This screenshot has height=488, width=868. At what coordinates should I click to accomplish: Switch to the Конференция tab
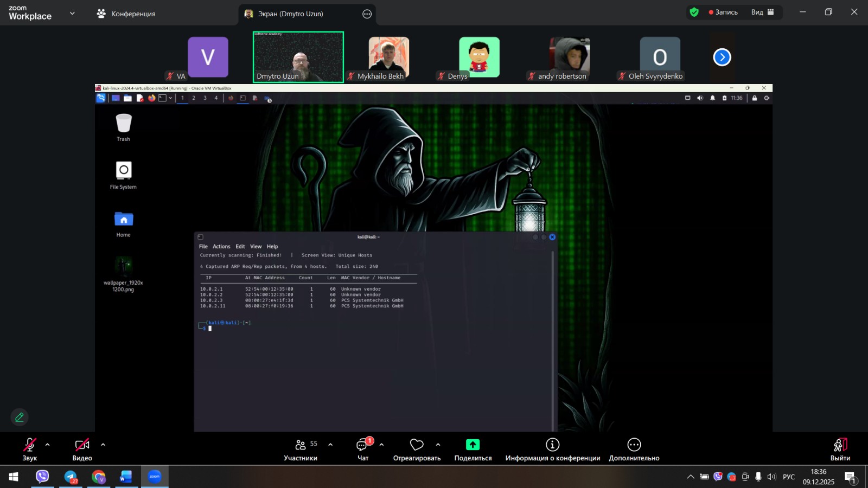click(x=126, y=14)
